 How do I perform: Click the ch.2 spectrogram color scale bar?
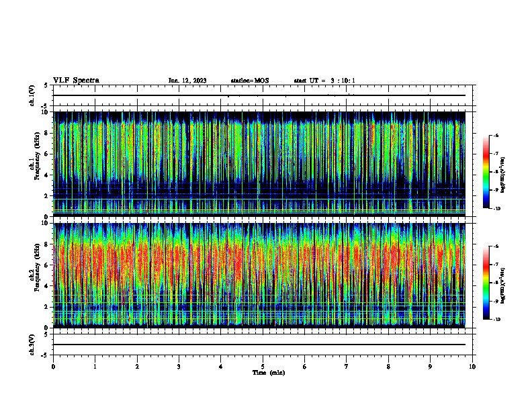tap(486, 283)
